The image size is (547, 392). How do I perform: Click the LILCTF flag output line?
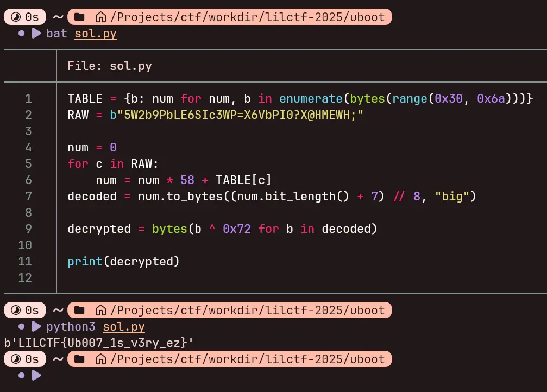[99, 343]
